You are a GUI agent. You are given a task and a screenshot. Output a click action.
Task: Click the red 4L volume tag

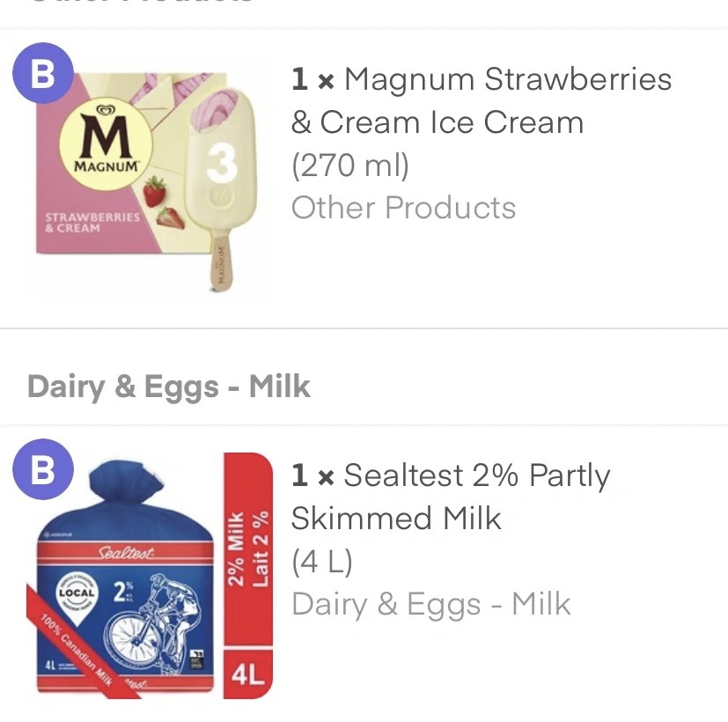tap(248, 674)
